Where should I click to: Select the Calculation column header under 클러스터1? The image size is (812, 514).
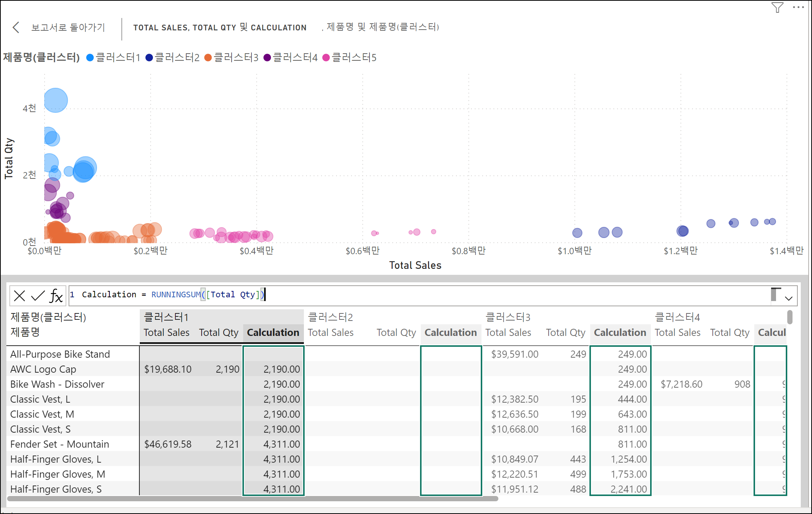[x=273, y=333]
